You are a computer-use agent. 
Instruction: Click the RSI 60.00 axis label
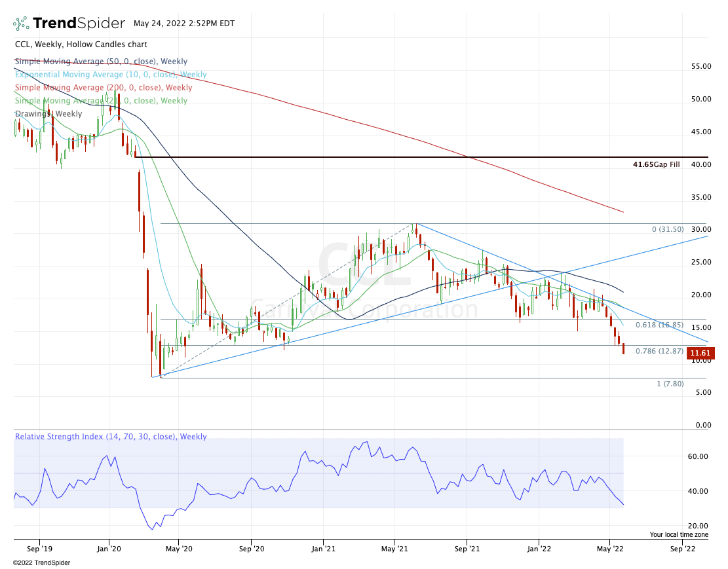[x=697, y=456]
